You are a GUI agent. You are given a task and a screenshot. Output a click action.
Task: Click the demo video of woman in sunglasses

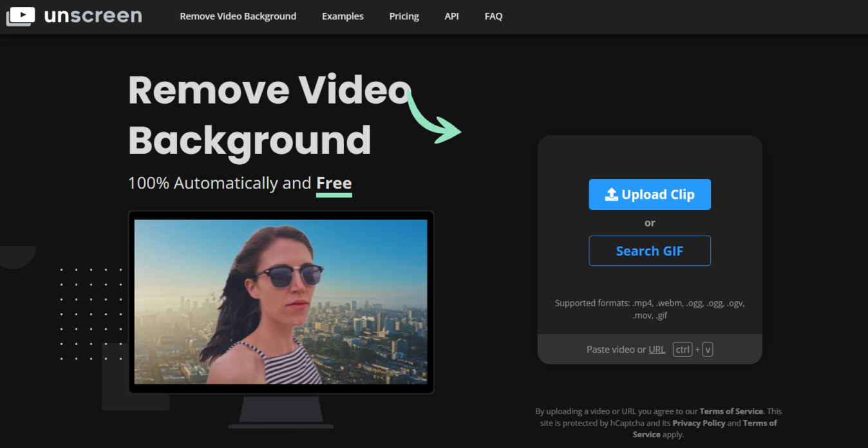pos(280,301)
